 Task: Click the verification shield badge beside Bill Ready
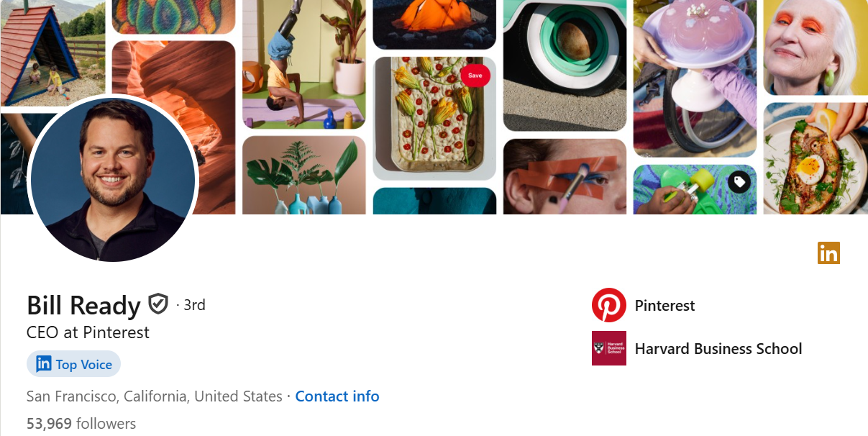[157, 305]
